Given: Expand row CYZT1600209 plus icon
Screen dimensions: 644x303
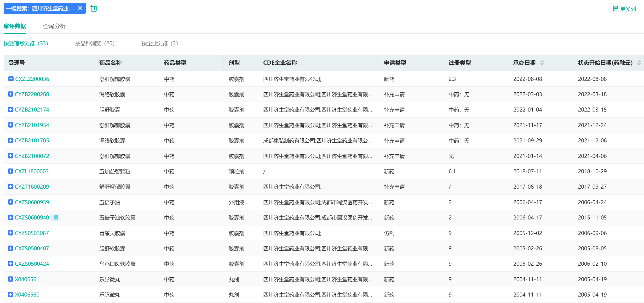Looking at the screenshot, I should 11,187.
